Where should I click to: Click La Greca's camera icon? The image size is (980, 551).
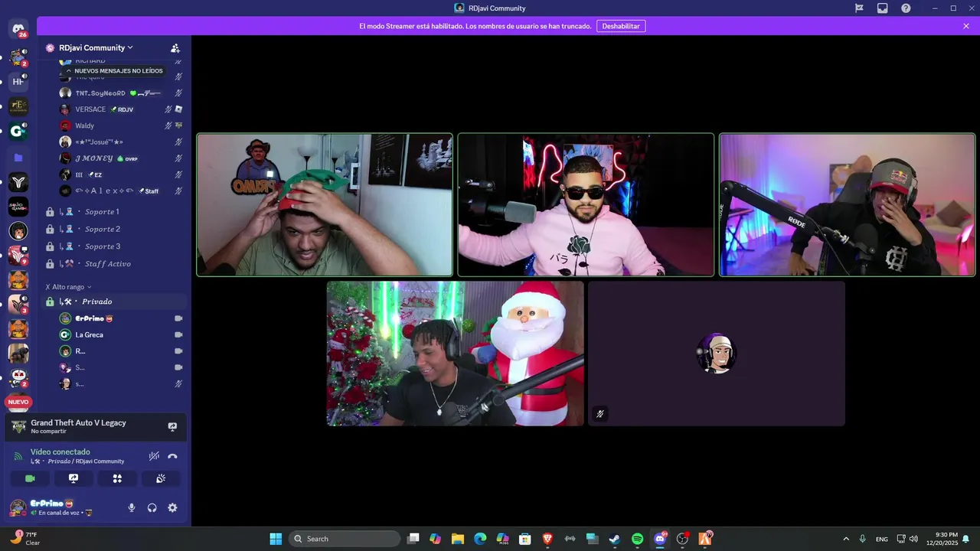tap(178, 334)
